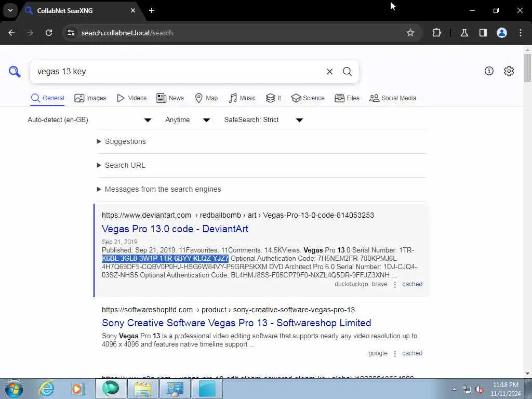Open the Auto-detect language dropdown
The height and width of the screenshot is (399, 532).
89,120
